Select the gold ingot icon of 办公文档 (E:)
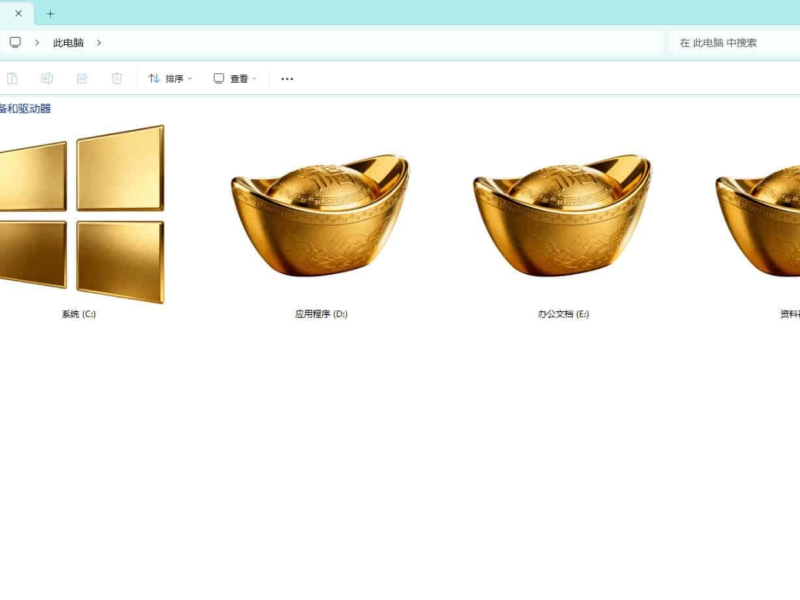The height and width of the screenshot is (600, 800). click(563, 215)
